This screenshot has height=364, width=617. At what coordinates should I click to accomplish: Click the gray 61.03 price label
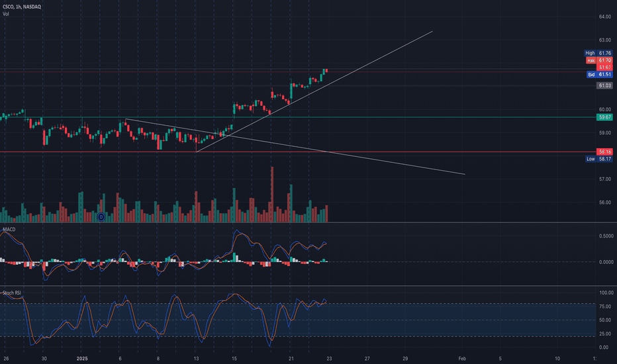click(604, 85)
